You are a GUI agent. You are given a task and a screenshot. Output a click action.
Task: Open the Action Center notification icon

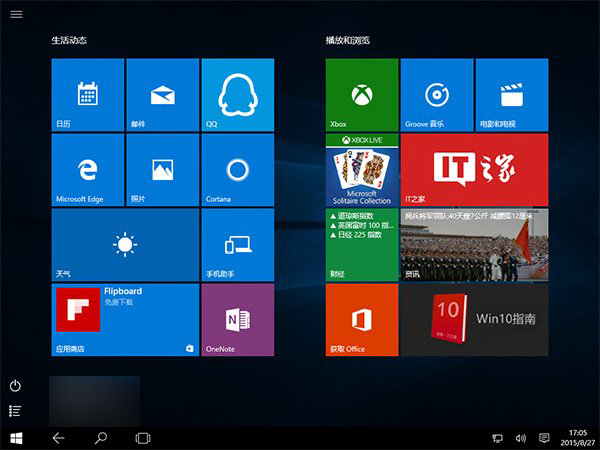(x=544, y=438)
